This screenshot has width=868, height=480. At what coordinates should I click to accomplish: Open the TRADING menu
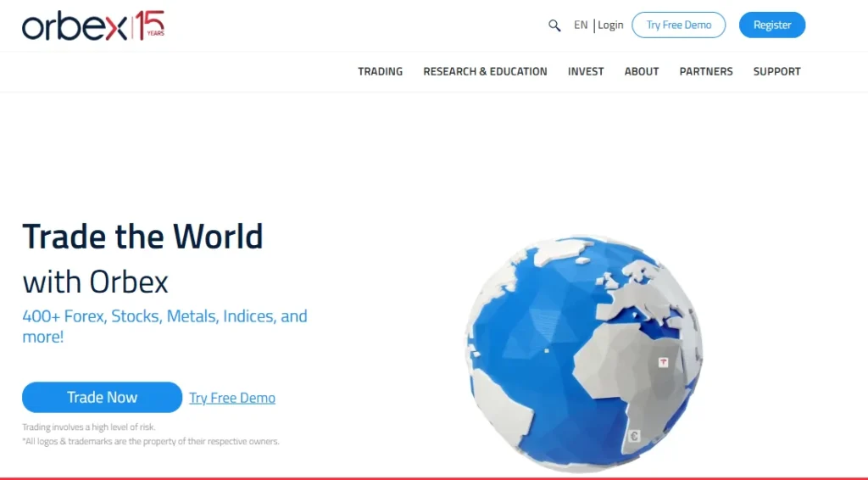[x=381, y=71]
